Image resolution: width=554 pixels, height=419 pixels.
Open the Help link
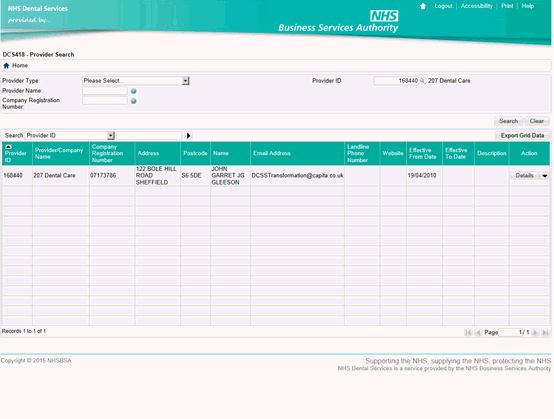[528, 6]
